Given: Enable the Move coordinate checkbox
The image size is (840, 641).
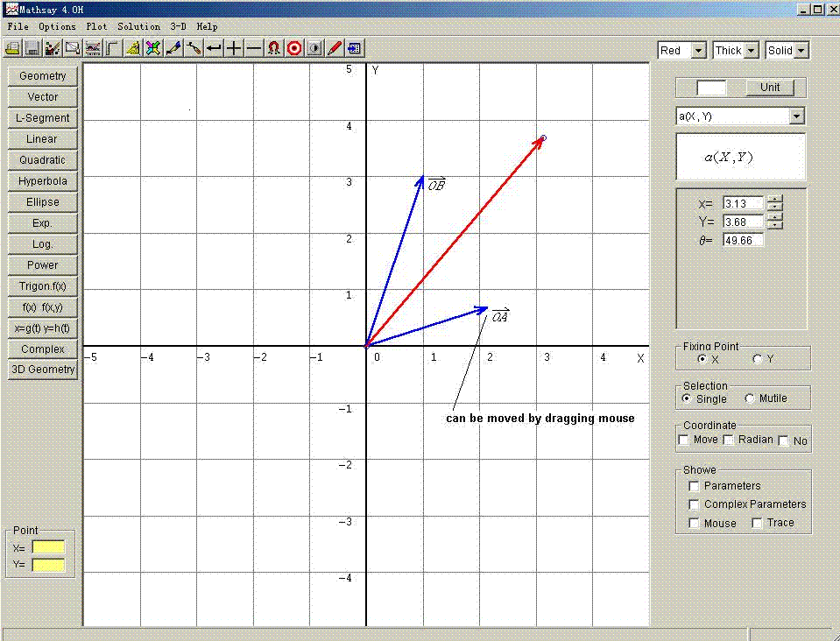Looking at the screenshot, I should (x=683, y=440).
